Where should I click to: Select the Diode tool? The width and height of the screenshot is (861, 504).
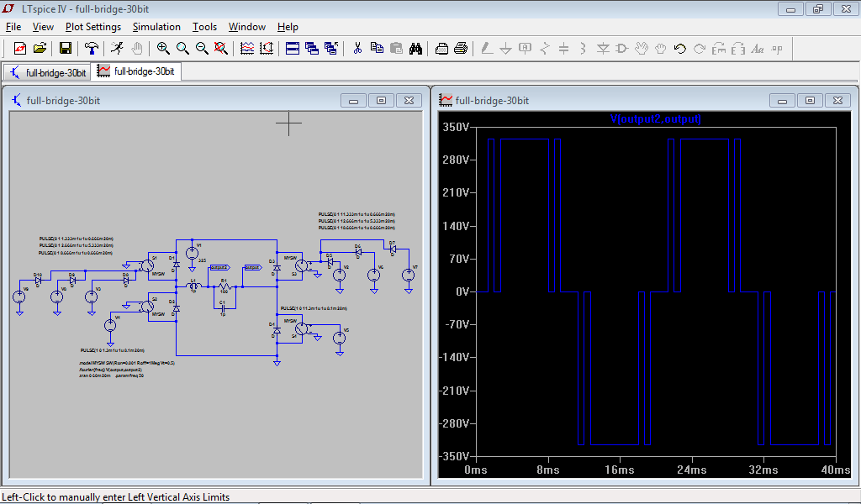[603, 48]
